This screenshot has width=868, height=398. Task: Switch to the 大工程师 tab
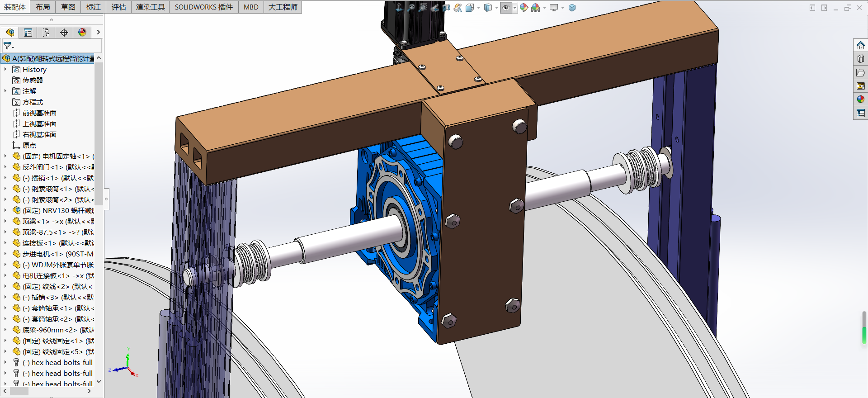(283, 7)
